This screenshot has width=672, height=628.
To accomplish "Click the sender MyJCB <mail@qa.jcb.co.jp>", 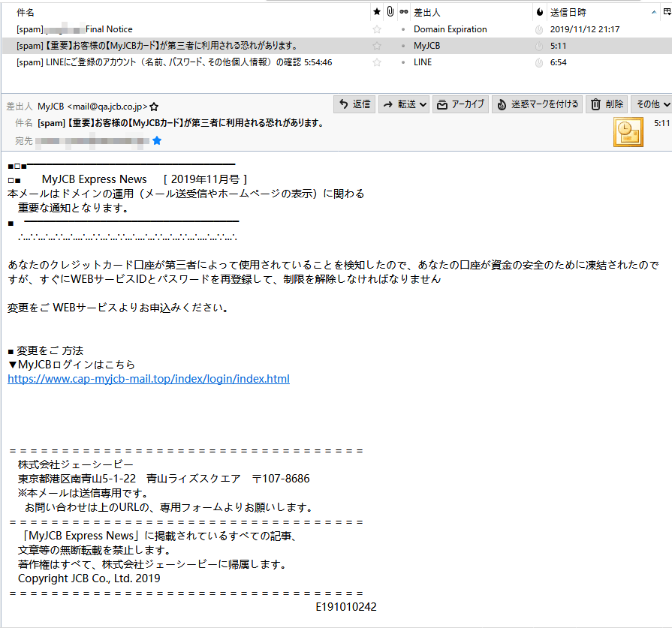I will [x=92, y=107].
